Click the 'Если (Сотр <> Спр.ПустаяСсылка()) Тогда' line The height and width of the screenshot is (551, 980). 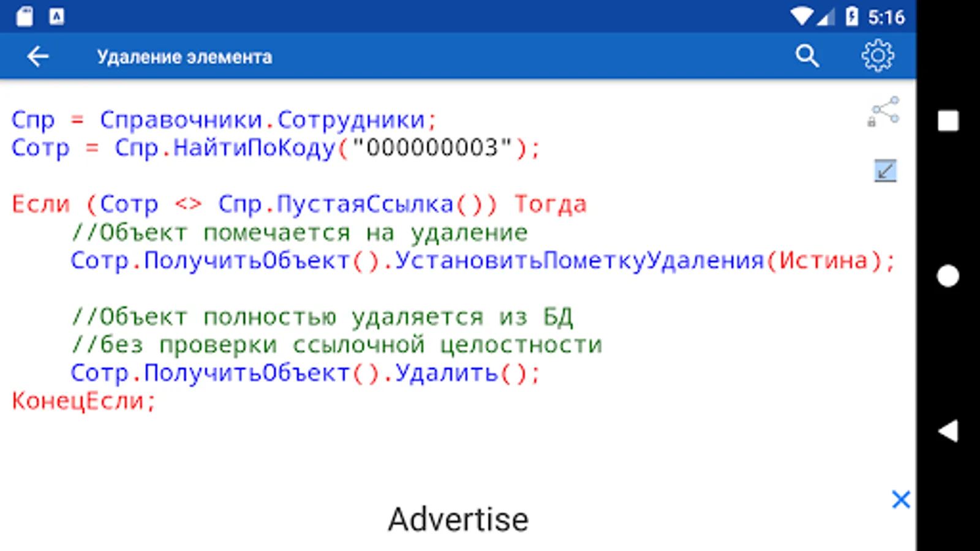299,204
